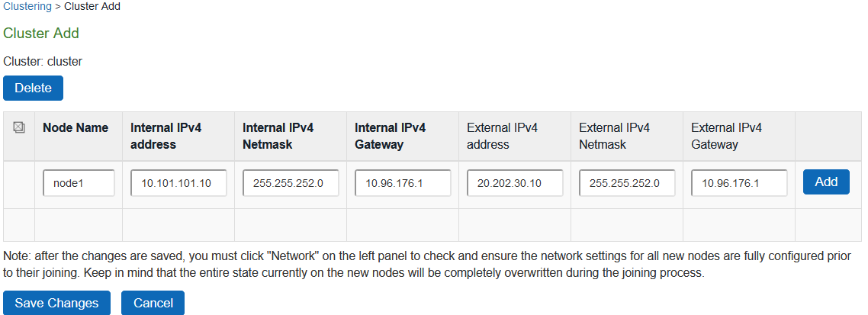Screen dimensions: 868x315
Task: Save Changes to the cluster
Action: click(56, 303)
